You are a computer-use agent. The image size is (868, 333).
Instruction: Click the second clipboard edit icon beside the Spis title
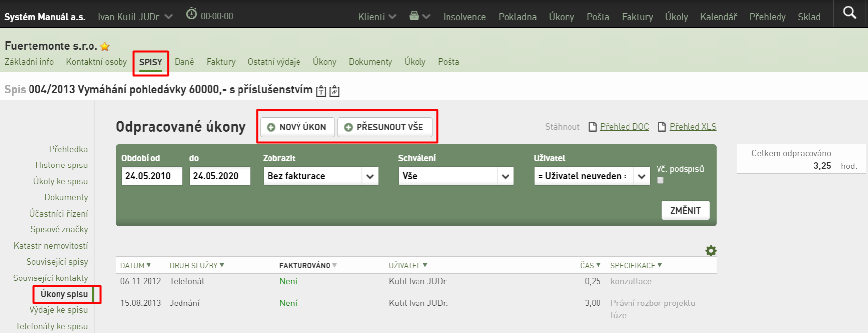click(x=334, y=91)
